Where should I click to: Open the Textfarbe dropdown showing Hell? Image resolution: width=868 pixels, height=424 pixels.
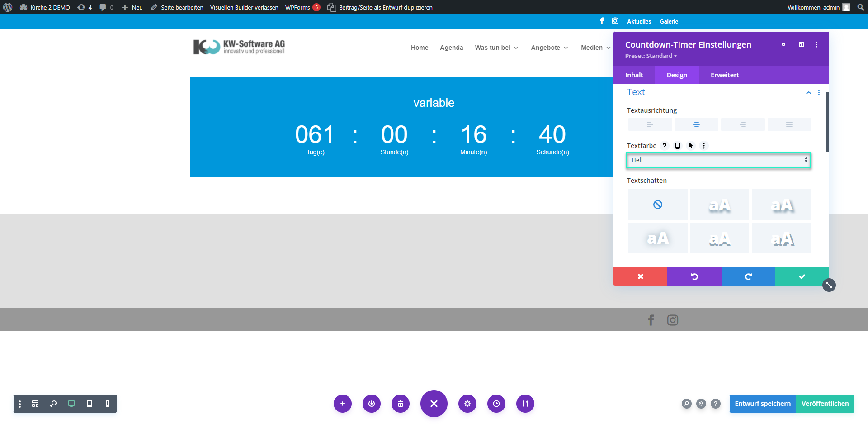click(x=719, y=160)
